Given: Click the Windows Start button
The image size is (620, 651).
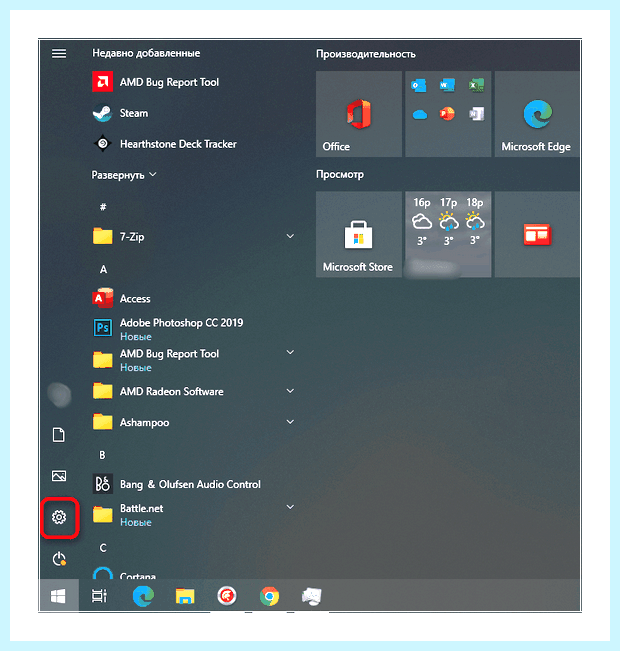Looking at the screenshot, I should (x=59, y=596).
